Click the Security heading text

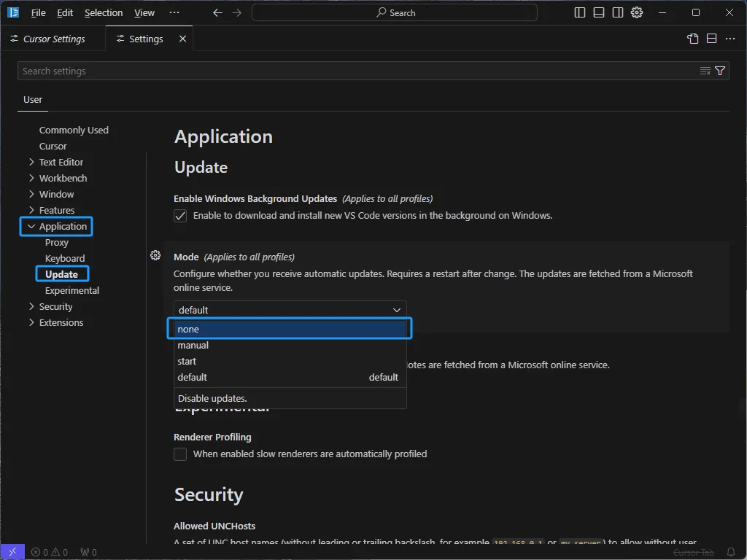(x=209, y=494)
